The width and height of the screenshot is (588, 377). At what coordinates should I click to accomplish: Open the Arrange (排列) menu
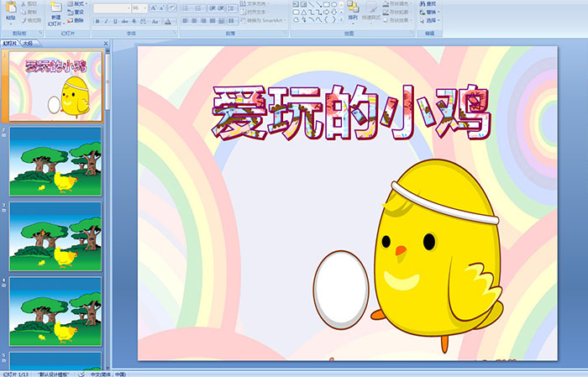coord(353,12)
